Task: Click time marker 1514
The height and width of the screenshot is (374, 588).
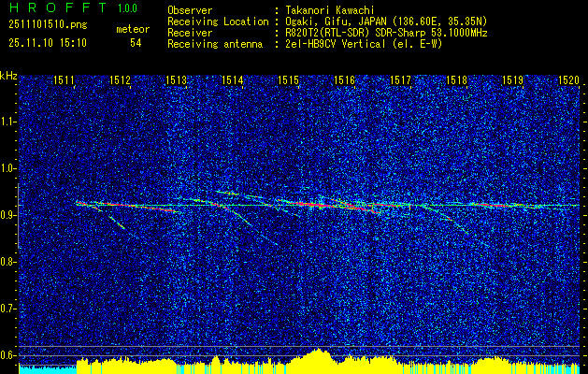Action: pos(232,79)
